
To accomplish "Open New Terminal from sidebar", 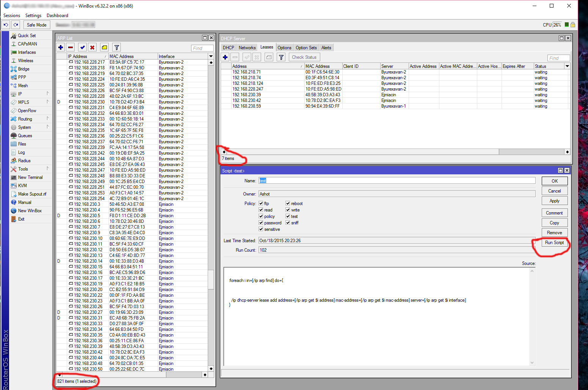I will point(30,177).
